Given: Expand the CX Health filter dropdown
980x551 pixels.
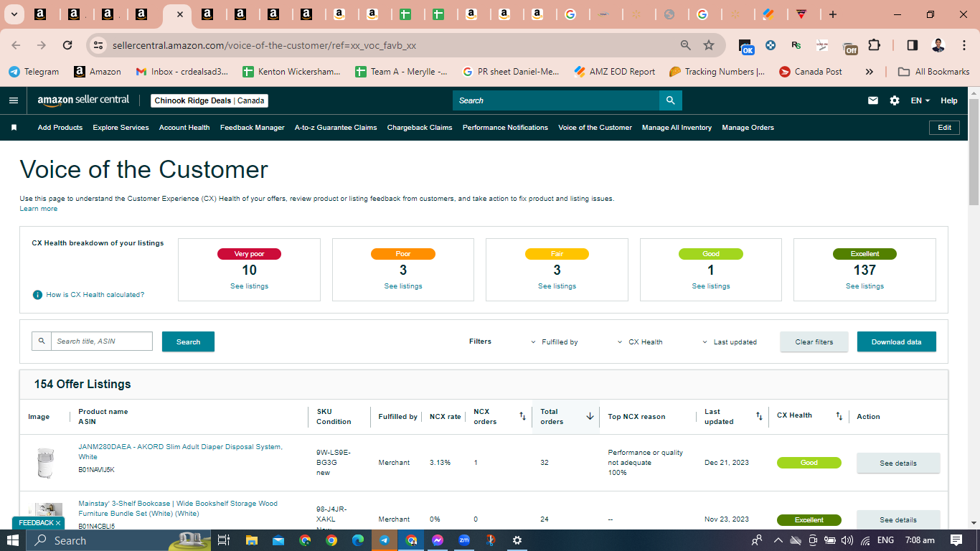Looking at the screenshot, I should pos(640,342).
